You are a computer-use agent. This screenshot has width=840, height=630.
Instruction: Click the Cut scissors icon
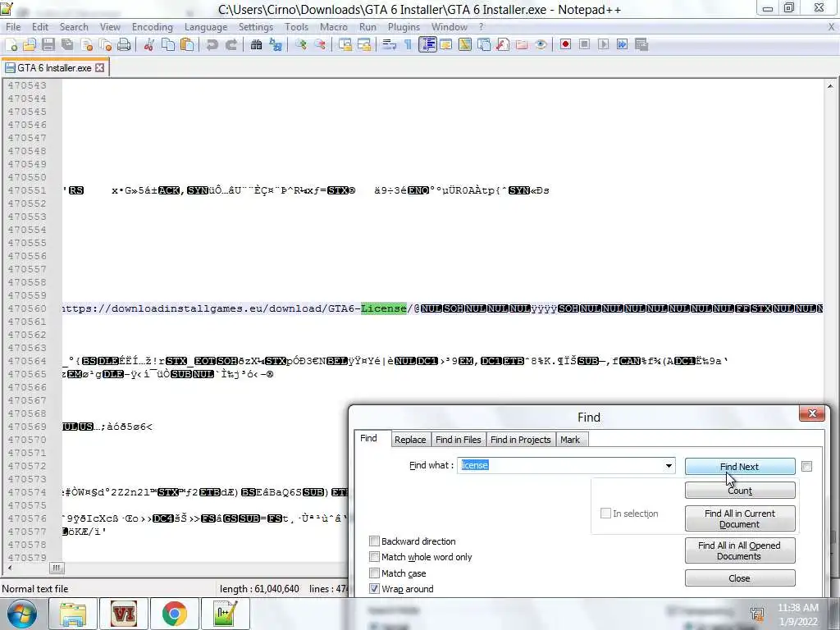pyautogui.click(x=149, y=45)
